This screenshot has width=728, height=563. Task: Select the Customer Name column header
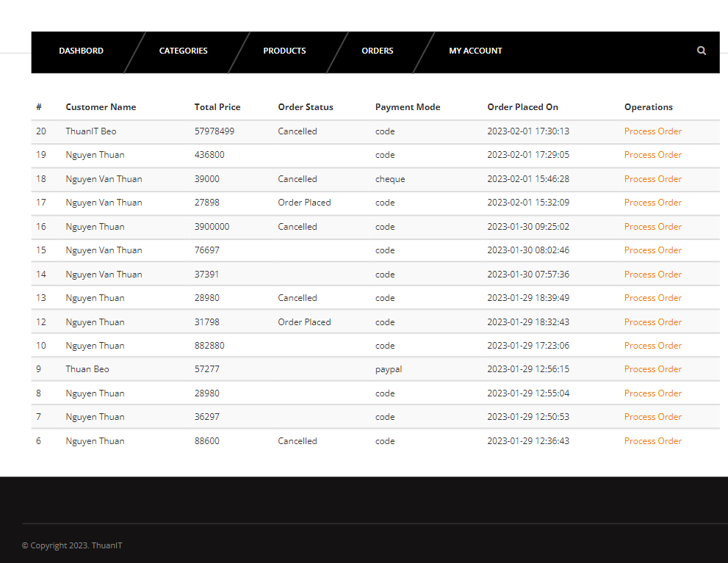[101, 106]
